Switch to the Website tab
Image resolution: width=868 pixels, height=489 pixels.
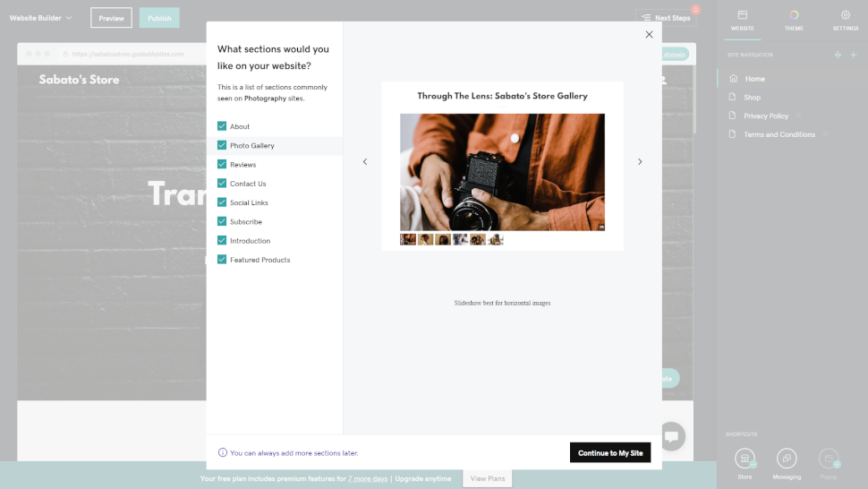tap(743, 21)
